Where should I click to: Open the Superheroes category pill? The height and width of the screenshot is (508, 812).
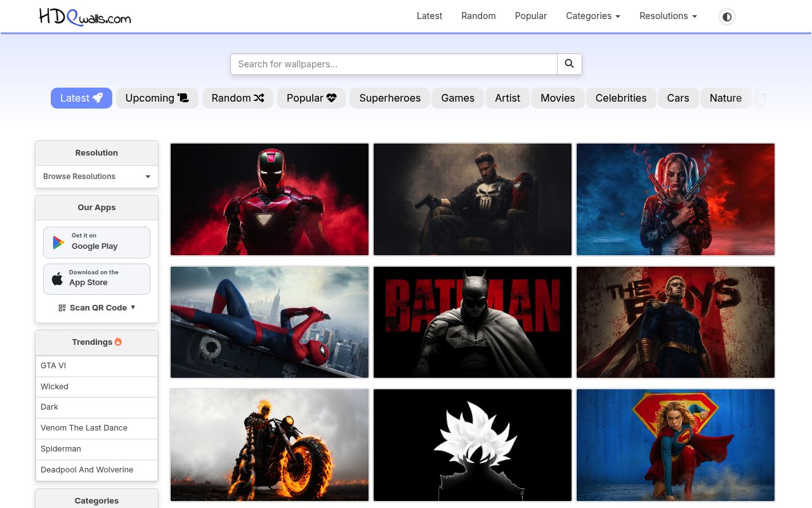390,98
